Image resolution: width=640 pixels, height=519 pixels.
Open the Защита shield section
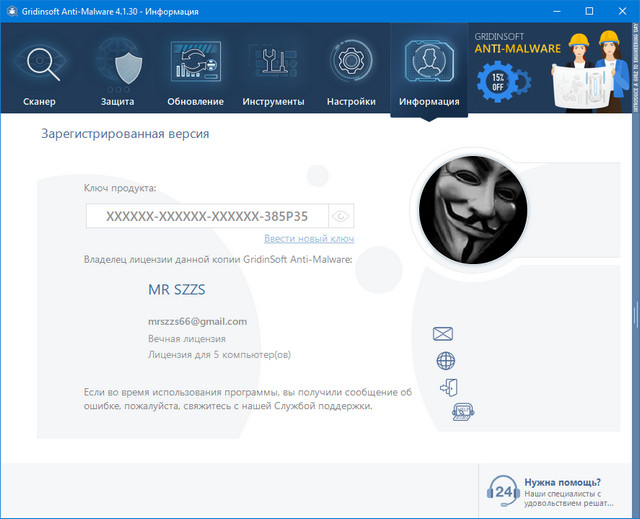tap(117, 70)
